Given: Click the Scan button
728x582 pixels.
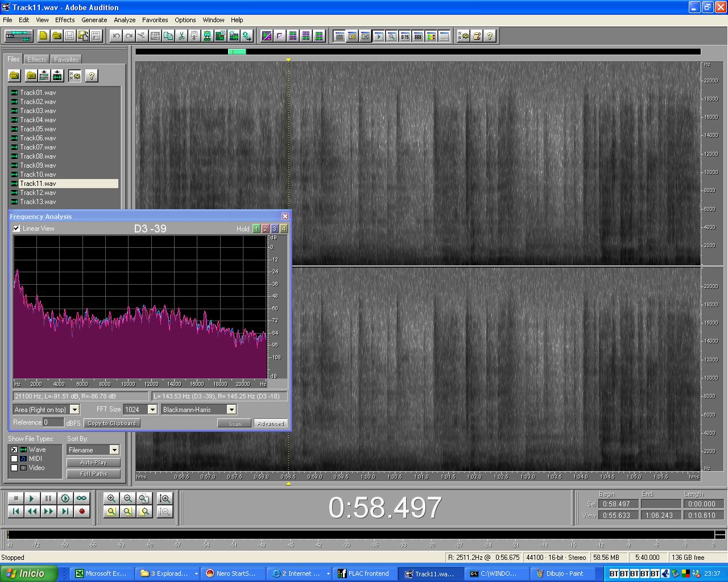Looking at the screenshot, I should [235, 423].
